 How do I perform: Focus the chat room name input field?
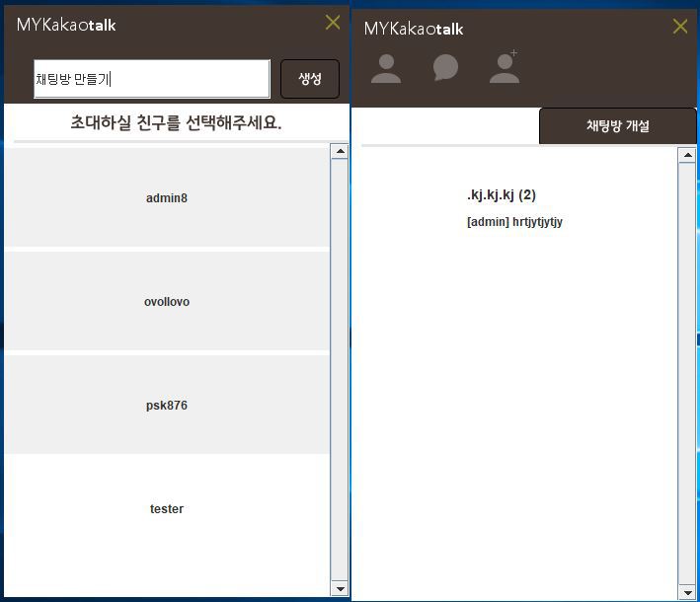(152, 79)
